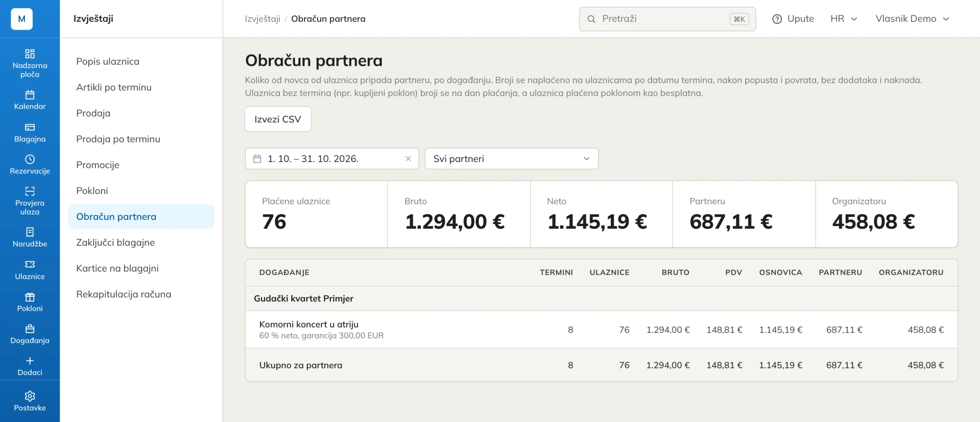Open Postavke gear icon
Screen dimensions: 980x422
point(30,396)
